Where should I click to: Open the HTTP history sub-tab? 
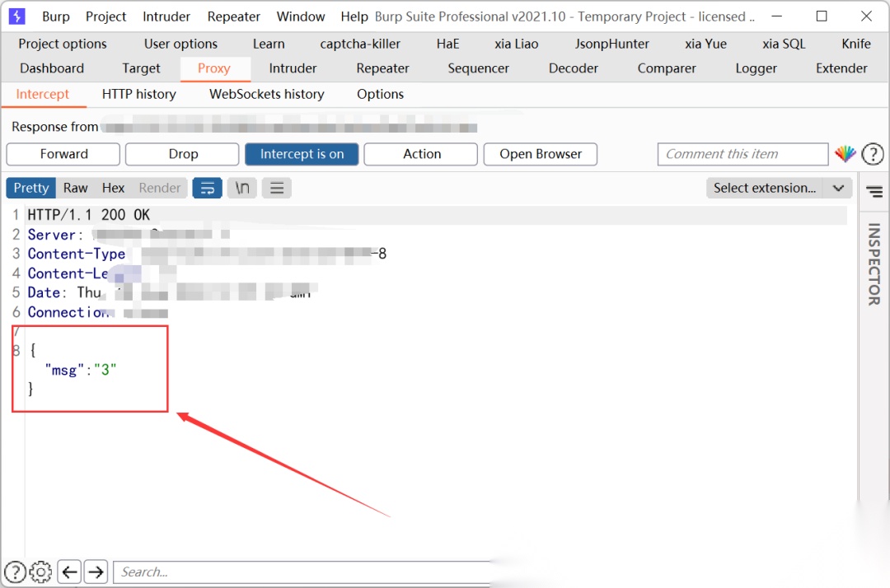pyautogui.click(x=139, y=94)
